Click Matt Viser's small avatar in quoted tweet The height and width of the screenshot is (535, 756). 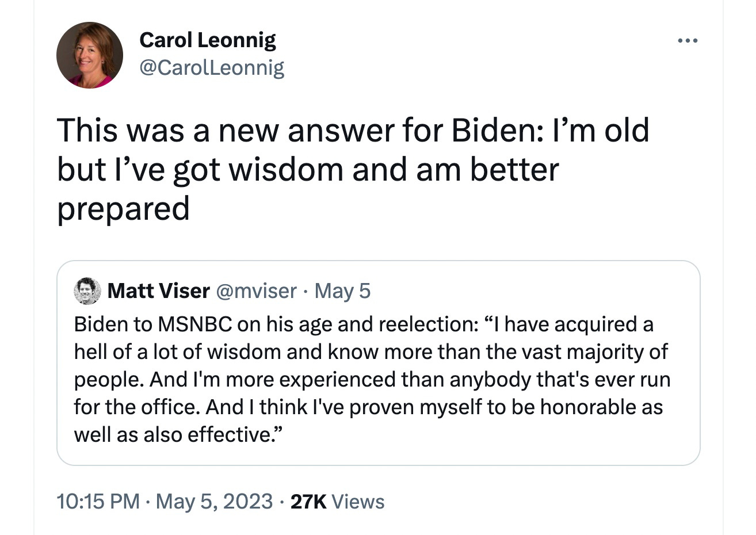click(87, 291)
